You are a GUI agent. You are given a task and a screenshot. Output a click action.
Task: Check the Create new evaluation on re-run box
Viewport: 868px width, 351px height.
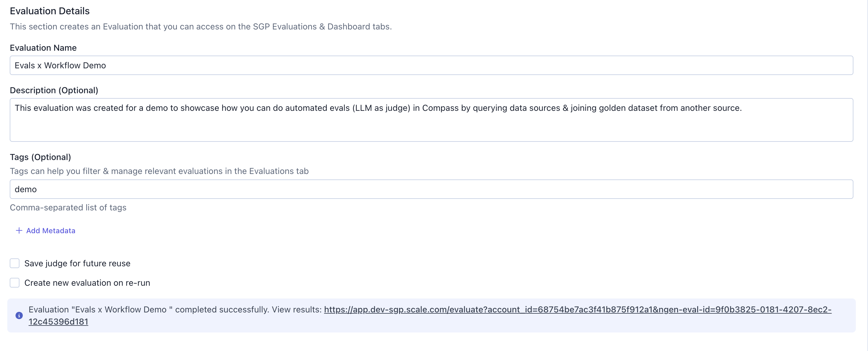pyautogui.click(x=15, y=283)
